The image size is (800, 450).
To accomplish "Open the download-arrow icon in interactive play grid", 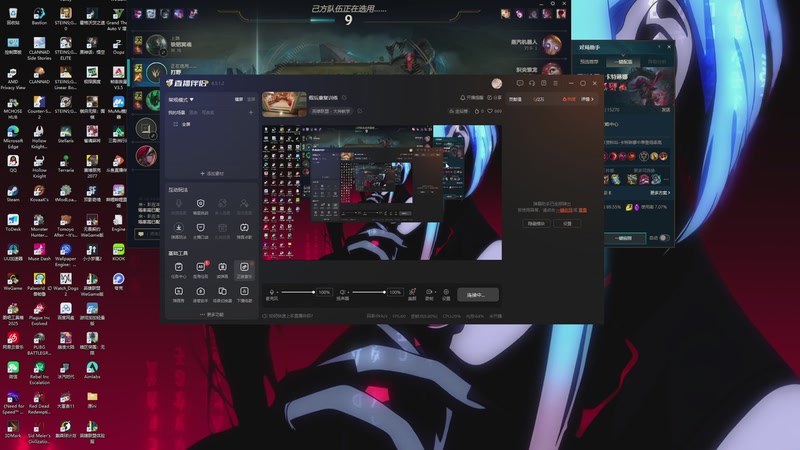I will (179, 230).
